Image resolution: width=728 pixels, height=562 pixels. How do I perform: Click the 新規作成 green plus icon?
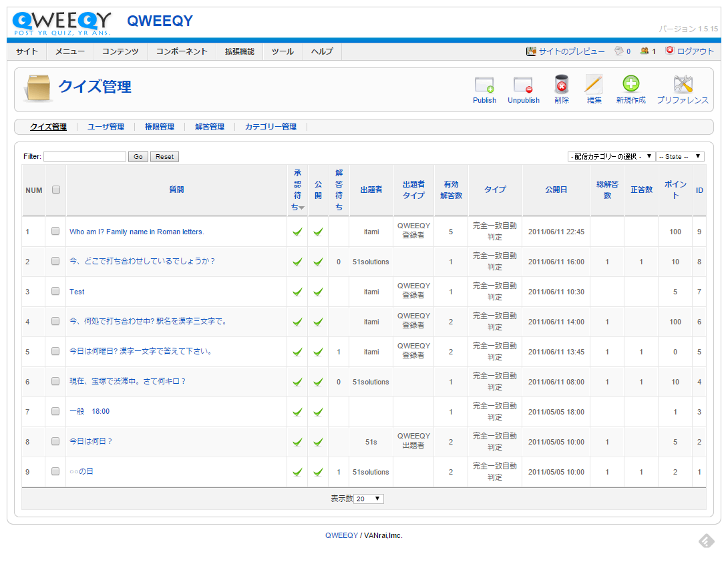pos(630,84)
